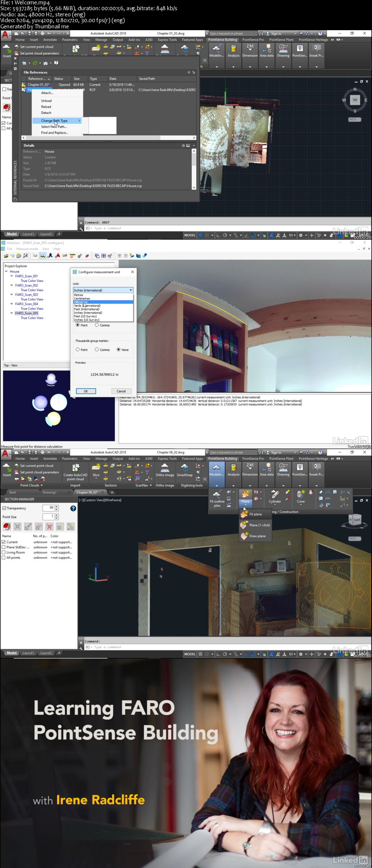372x868 pixels.
Task: Select Fit plane from the Plane dropdown
Action: coord(255,514)
